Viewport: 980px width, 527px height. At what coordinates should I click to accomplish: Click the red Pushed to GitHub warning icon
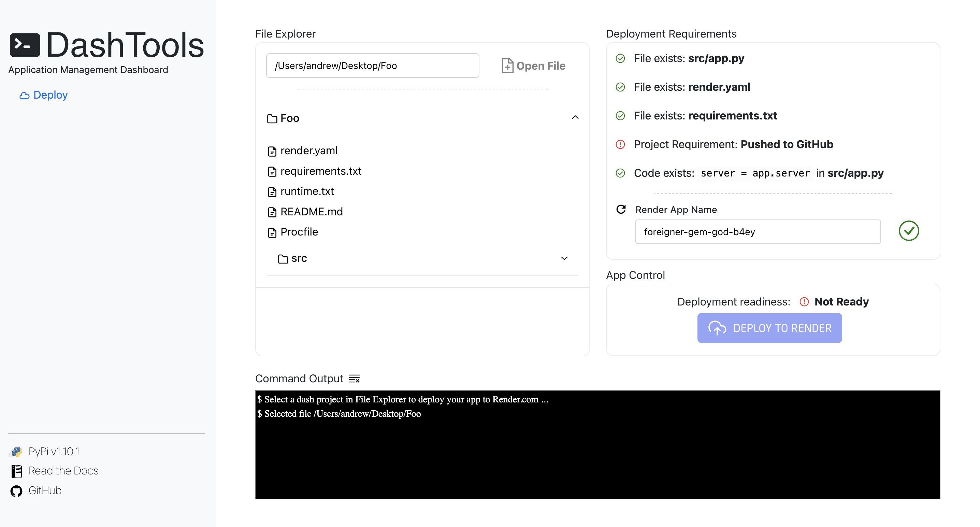[x=620, y=145]
